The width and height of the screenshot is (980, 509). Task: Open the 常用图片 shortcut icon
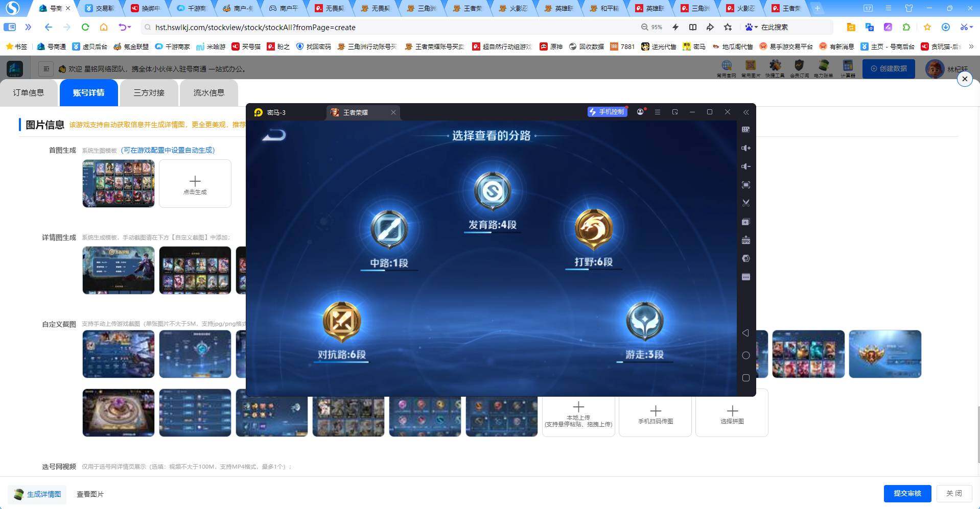pyautogui.click(x=751, y=68)
